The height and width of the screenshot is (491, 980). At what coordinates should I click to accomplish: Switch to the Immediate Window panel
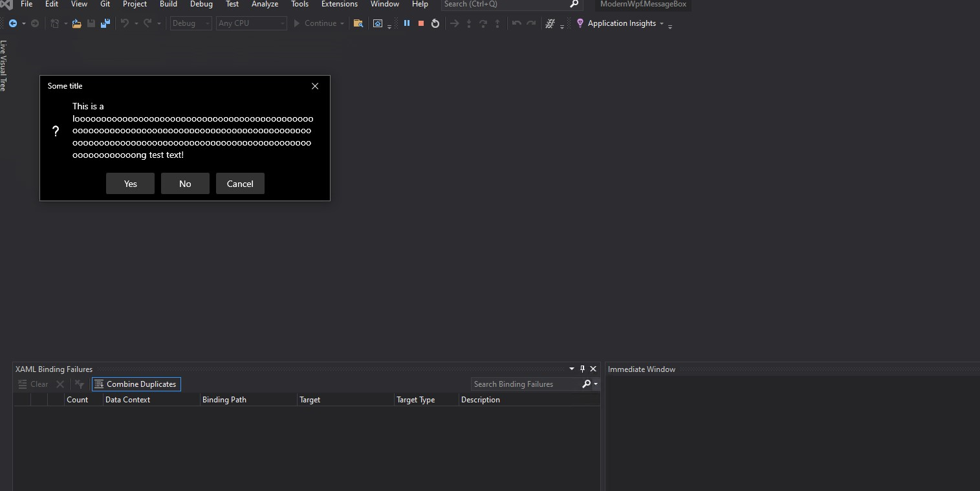tap(642, 369)
